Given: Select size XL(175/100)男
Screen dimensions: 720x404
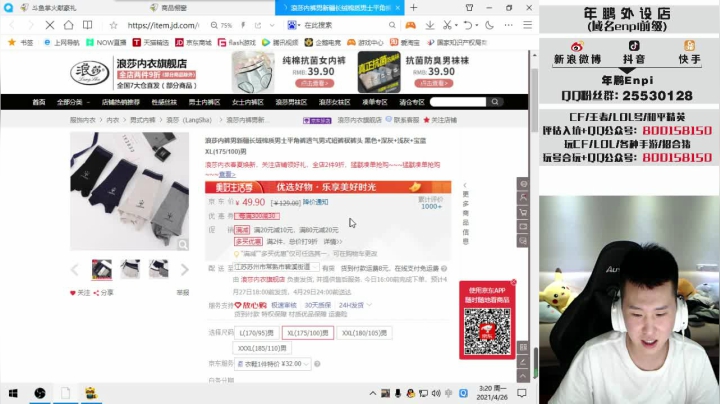Looking at the screenshot, I should pos(308,333).
